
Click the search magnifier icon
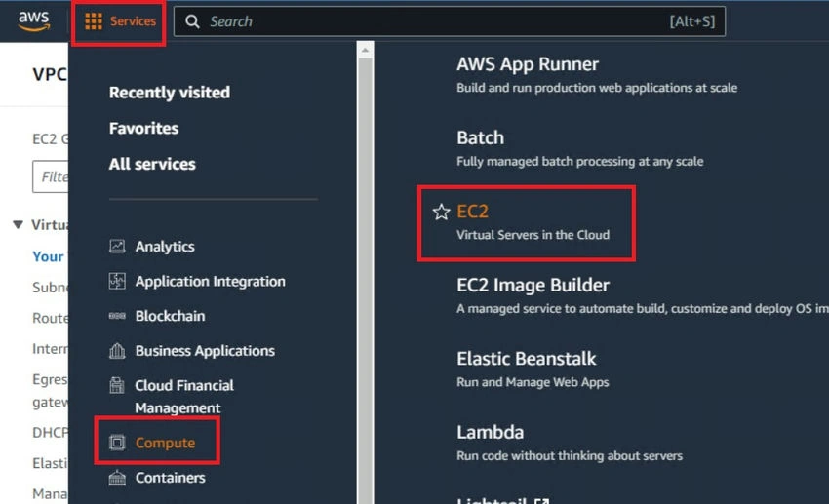(x=192, y=21)
